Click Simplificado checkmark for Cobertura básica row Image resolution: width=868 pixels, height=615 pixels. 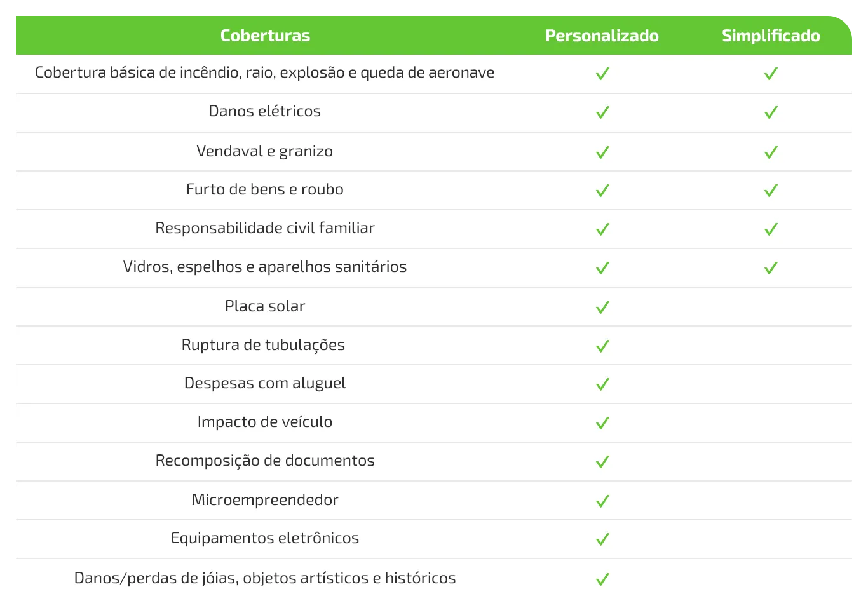tap(771, 73)
